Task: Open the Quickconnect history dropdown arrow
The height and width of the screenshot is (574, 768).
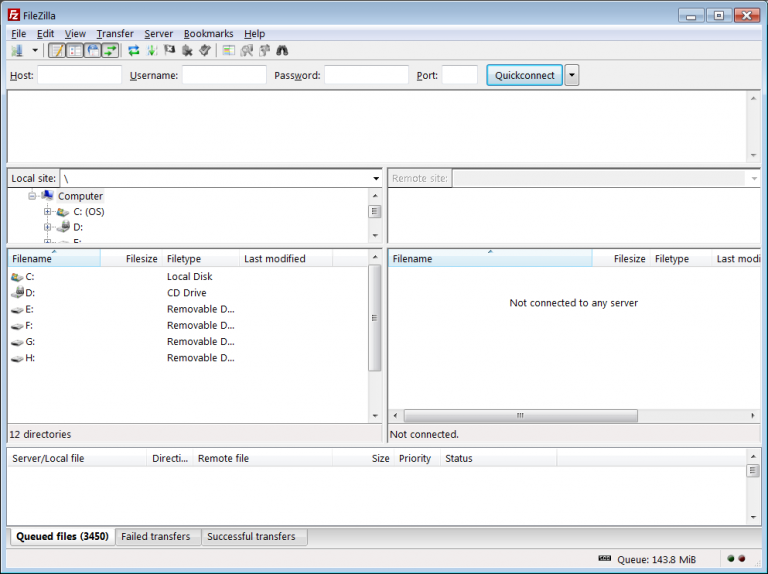Action: tap(572, 75)
